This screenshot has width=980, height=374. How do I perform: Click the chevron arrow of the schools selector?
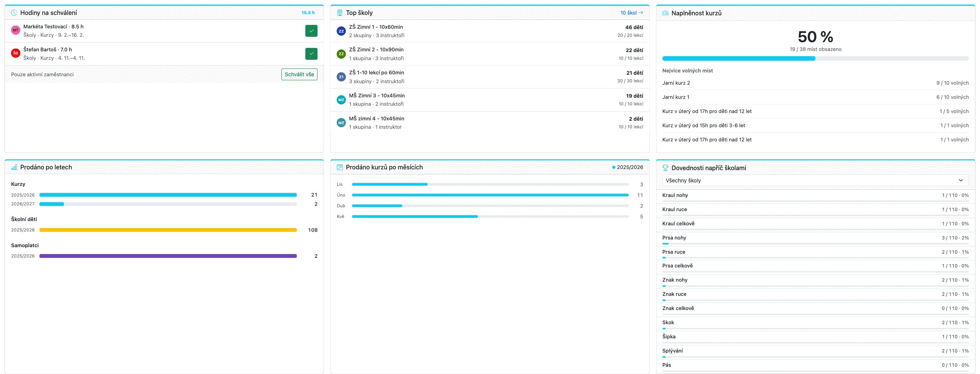point(961,180)
